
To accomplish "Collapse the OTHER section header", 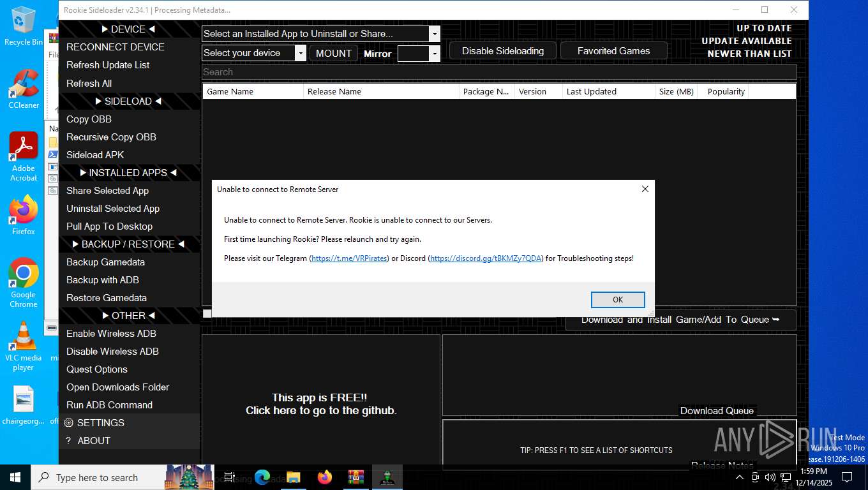I will click(128, 316).
